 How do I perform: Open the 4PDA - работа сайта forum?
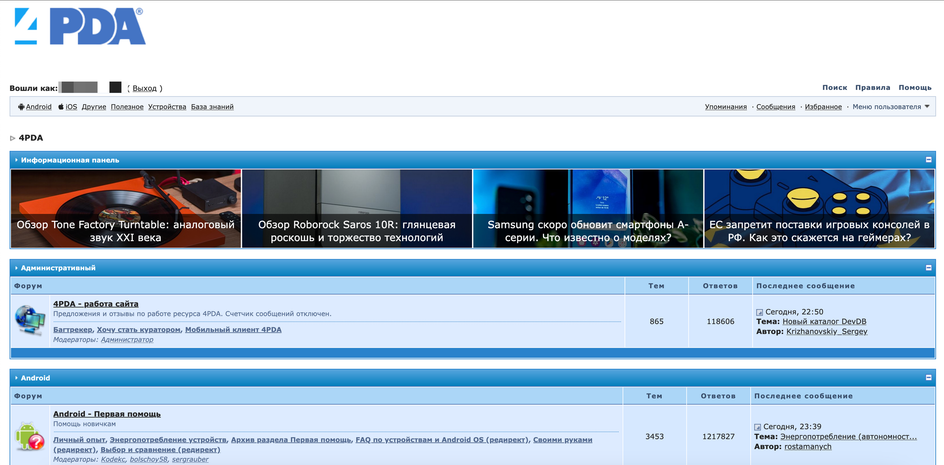[x=96, y=304]
